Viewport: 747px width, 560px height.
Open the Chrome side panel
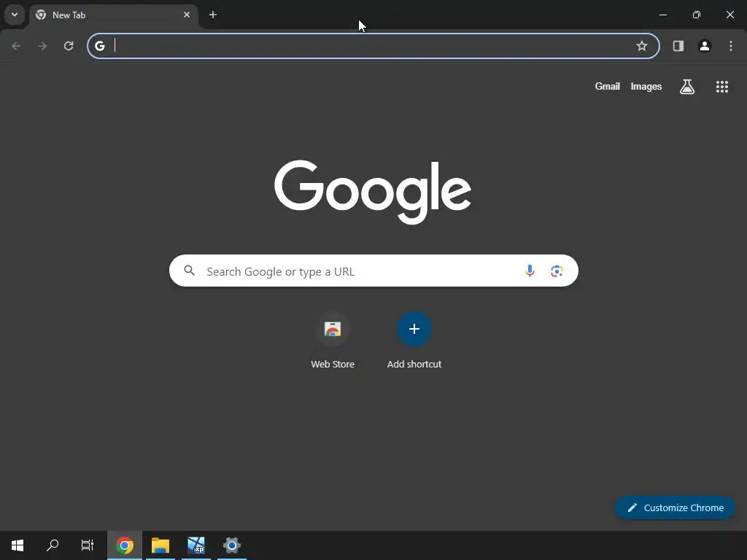click(678, 46)
